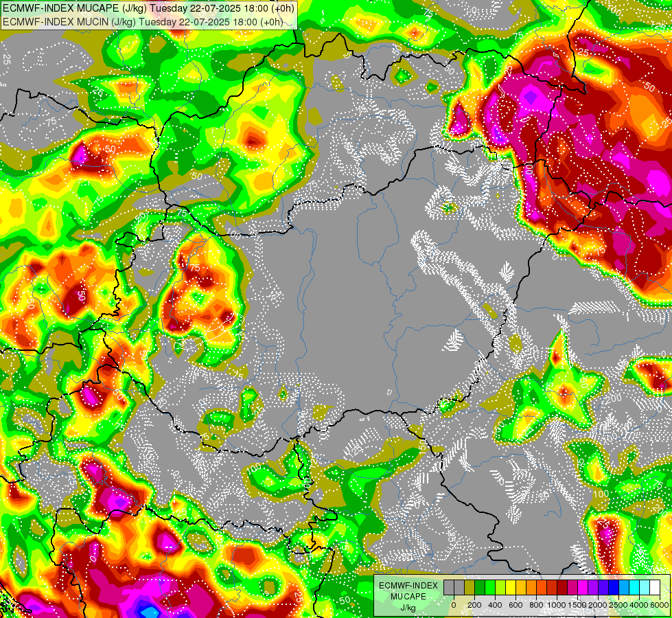Click the 800 value in the legend scale
The width and height of the screenshot is (672, 618).
pyautogui.click(x=536, y=605)
